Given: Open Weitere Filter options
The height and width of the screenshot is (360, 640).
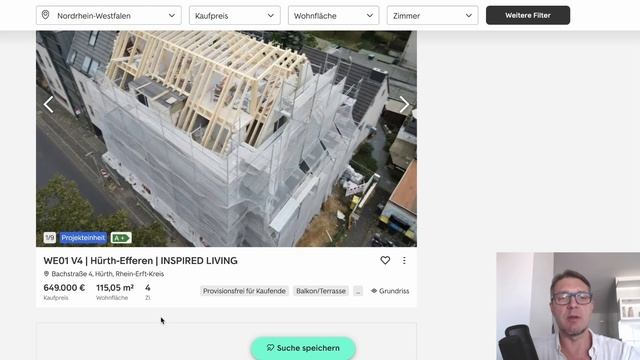Looking at the screenshot, I should pos(528,15).
